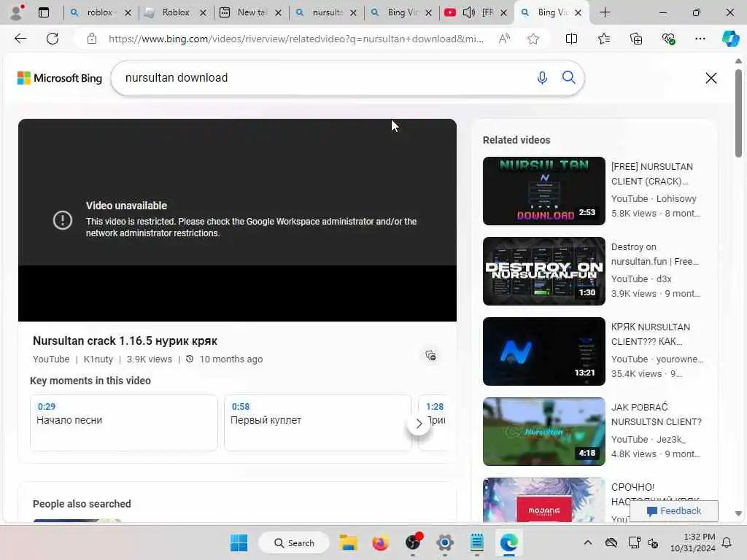
Task: Open the Edge profile avatar
Action: (x=16, y=12)
